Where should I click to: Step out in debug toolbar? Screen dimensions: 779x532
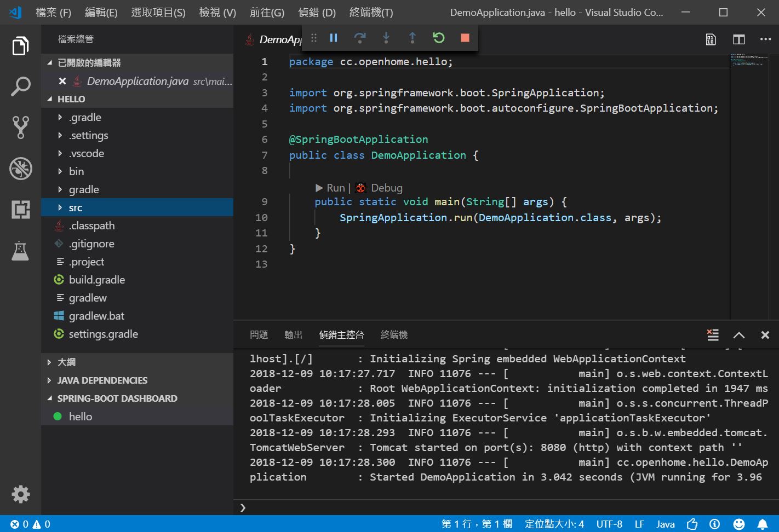tap(413, 38)
